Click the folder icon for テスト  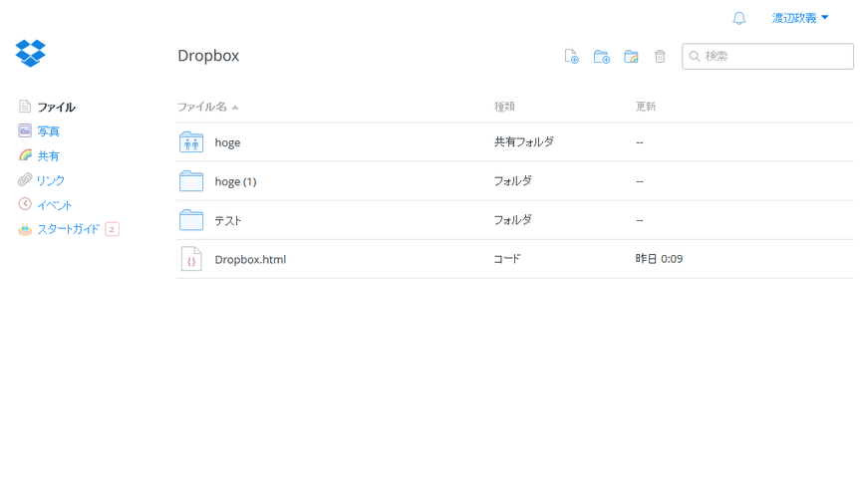[191, 220]
